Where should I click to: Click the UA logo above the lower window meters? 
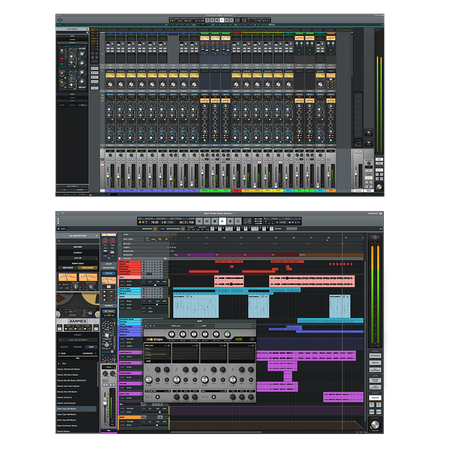pyautogui.click(x=375, y=238)
